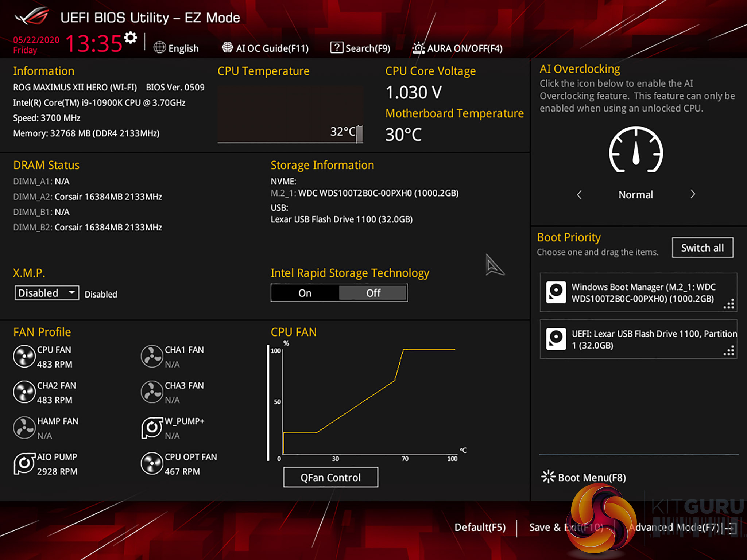Image resolution: width=747 pixels, height=560 pixels.
Task: Click the globe icon for English language
Action: point(159,48)
